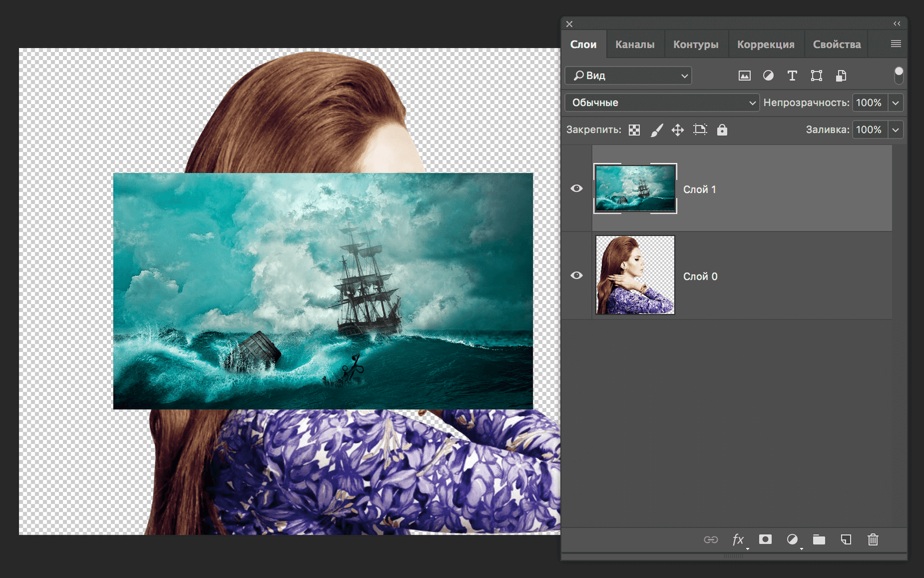Open the Непрозрачность slider arrow
The image size is (924, 578).
click(x=895, y=103)
